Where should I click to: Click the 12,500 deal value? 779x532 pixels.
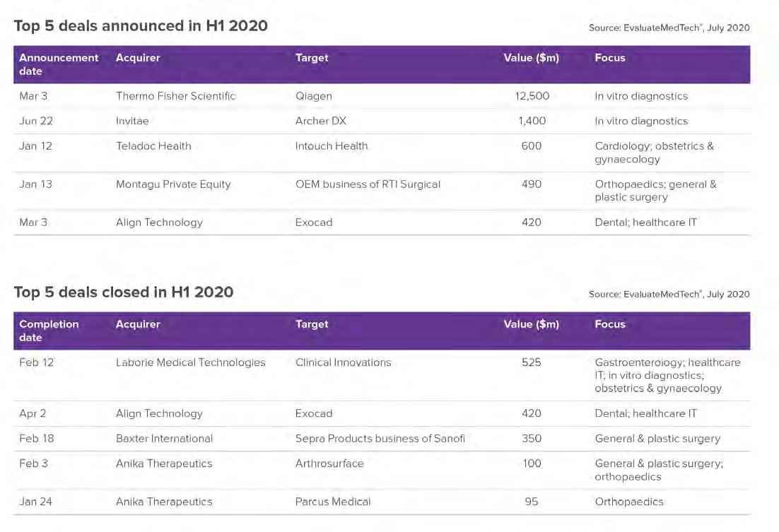click(532, 96)
